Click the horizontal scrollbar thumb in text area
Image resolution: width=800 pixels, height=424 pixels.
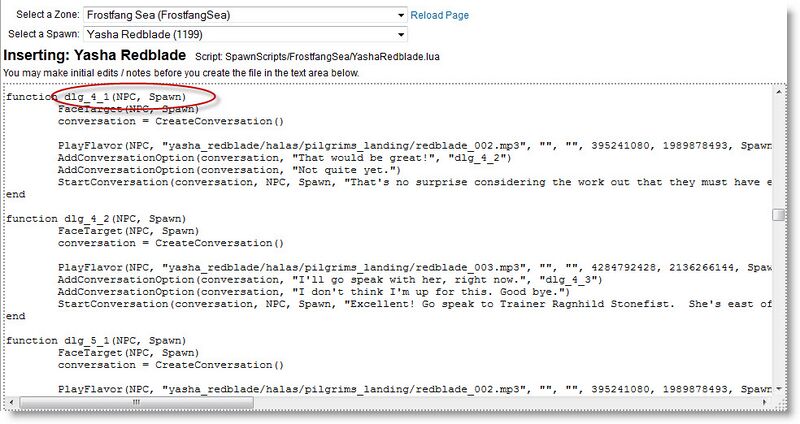coord(137,402)
